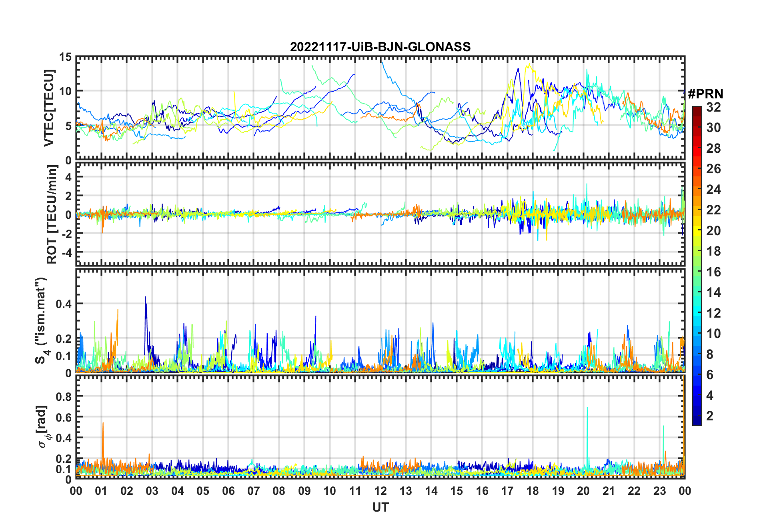Viewport: 761px width, 532px height.
Task: Click the plot title 20221117-UiB-BJN-GLONASS
Action: coord(380,47)
